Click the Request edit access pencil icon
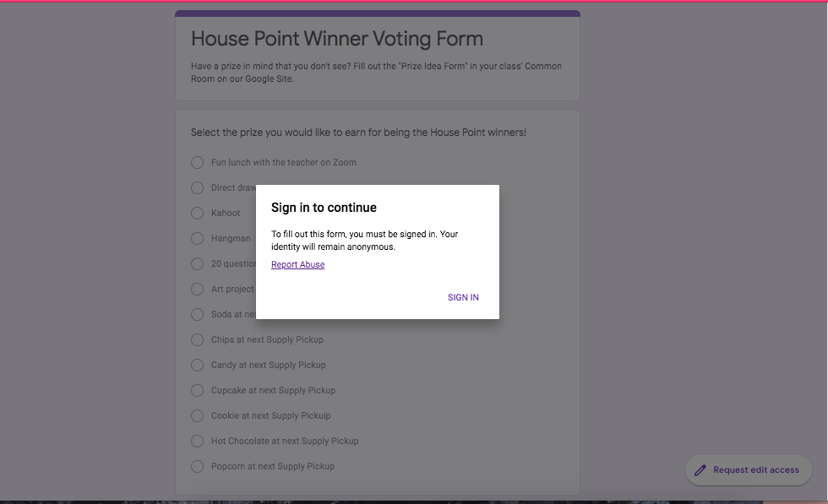 (700, 470)
